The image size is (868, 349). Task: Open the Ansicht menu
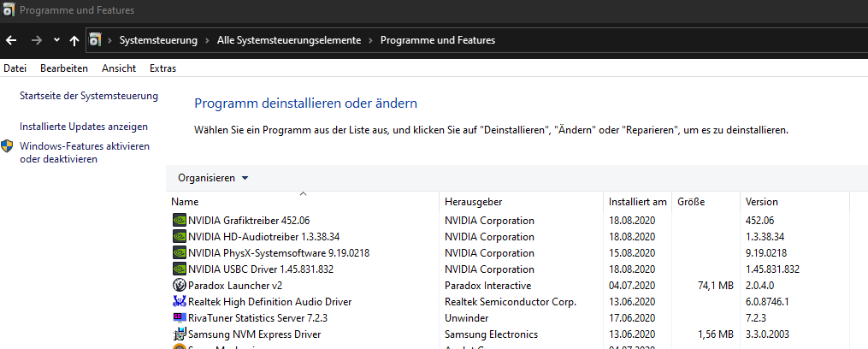point(119,68)
